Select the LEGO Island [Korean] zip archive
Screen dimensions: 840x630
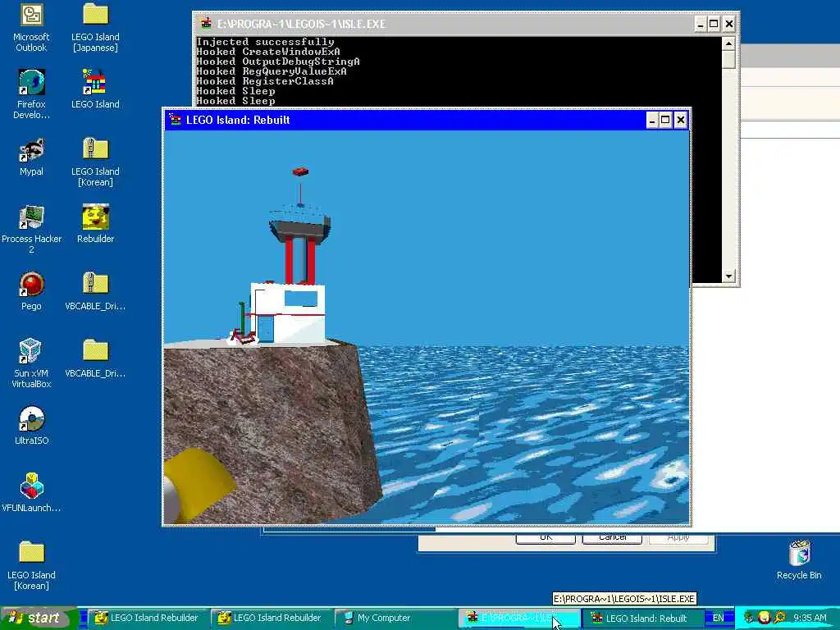coord(95,162)
